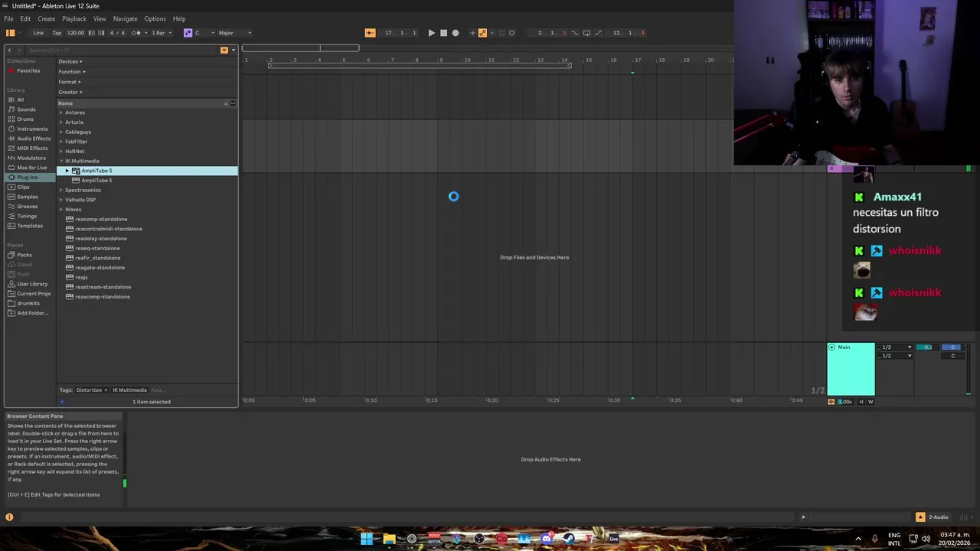Click the MIDI arrangement overdub plus icon
Image resolution: width=980 pixels, height=551 pixels.
click(472, 33)
